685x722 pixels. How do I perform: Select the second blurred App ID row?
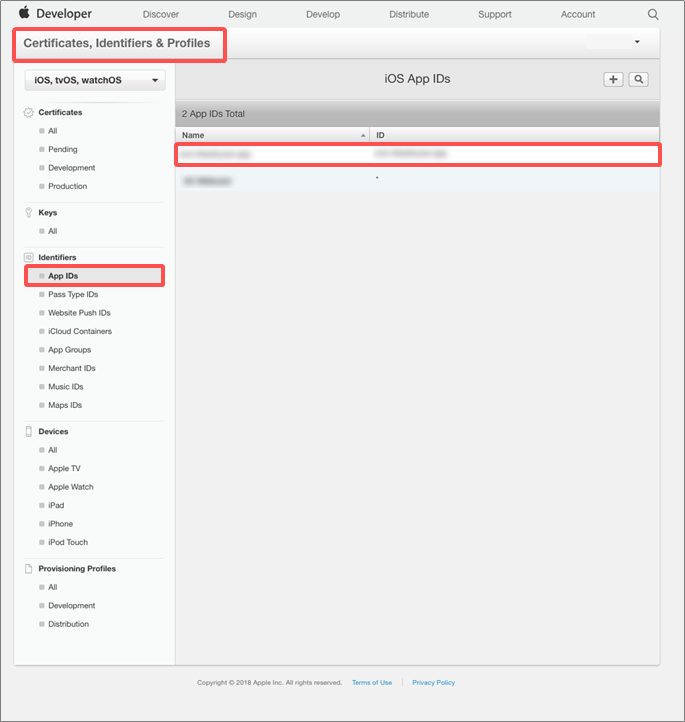(x=418, y=180)
